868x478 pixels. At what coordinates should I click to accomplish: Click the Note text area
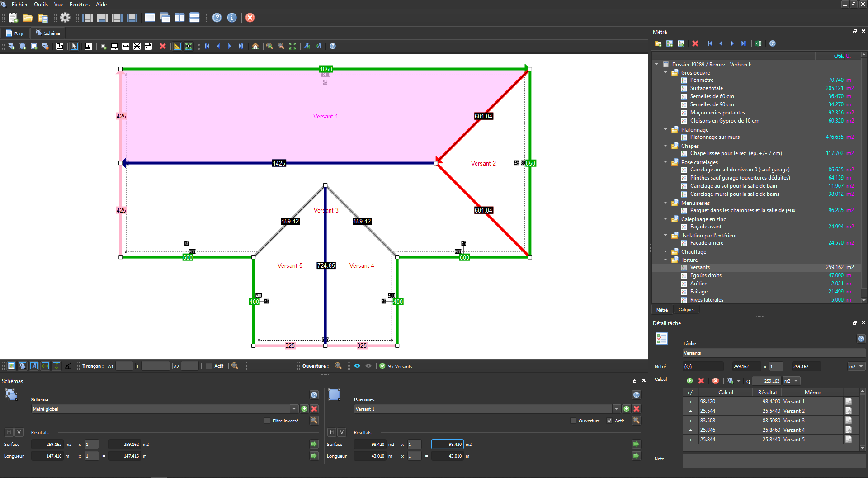pos(774,460)
